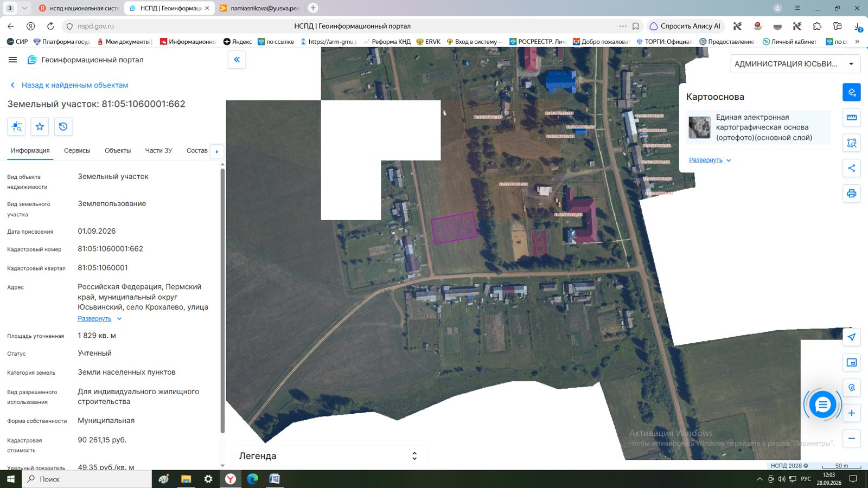Click the share icon on right toolbar
This screenshot has height=488, width=868.
click(x=852, y=168)
